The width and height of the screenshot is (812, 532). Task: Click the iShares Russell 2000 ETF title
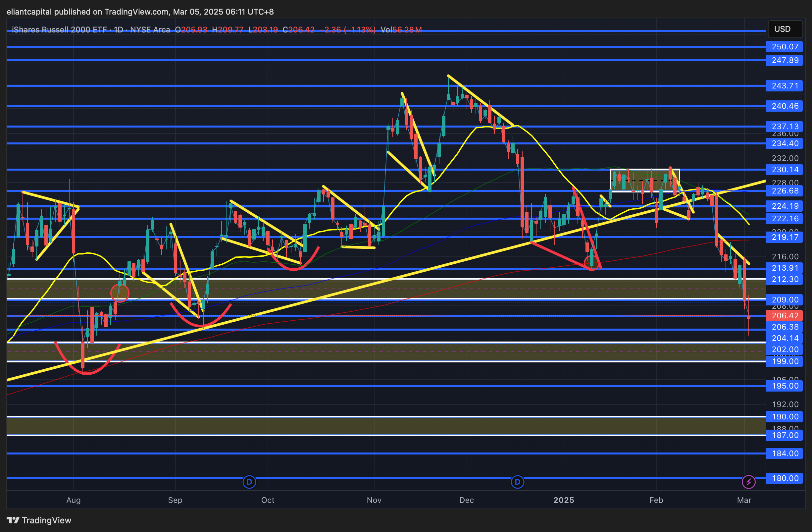pyautogui.click(x=59, y=30)
